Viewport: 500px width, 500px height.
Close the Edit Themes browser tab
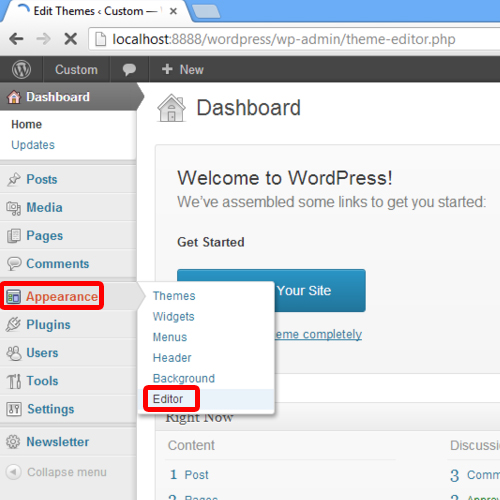173,11
